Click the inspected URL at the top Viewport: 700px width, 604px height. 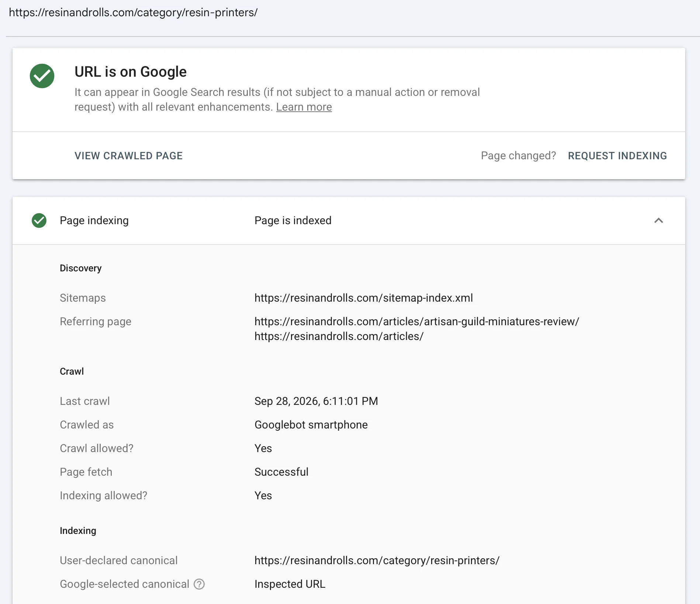[x=133, y=13]
